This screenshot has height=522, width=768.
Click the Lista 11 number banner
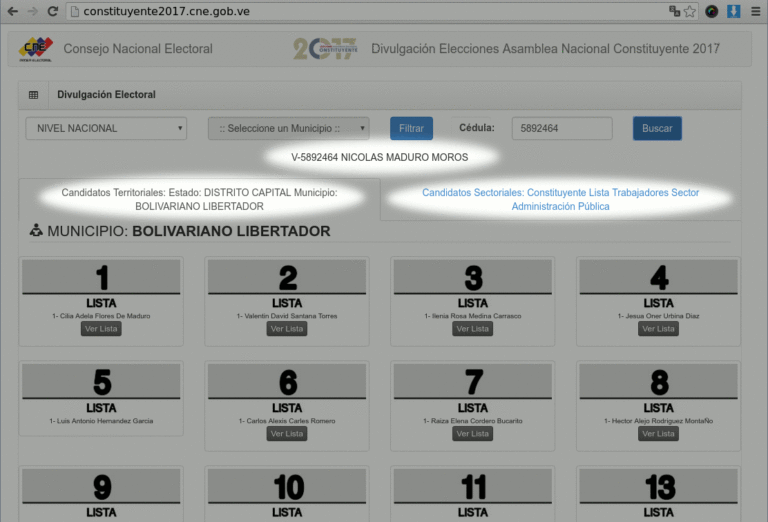pyautogui.click(x=473, y=486)
